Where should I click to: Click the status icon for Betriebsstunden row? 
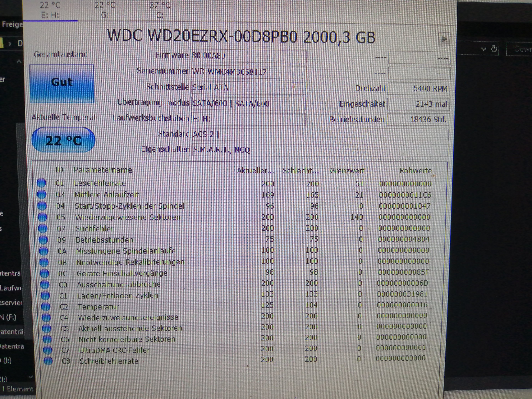(x=43, y=240)
